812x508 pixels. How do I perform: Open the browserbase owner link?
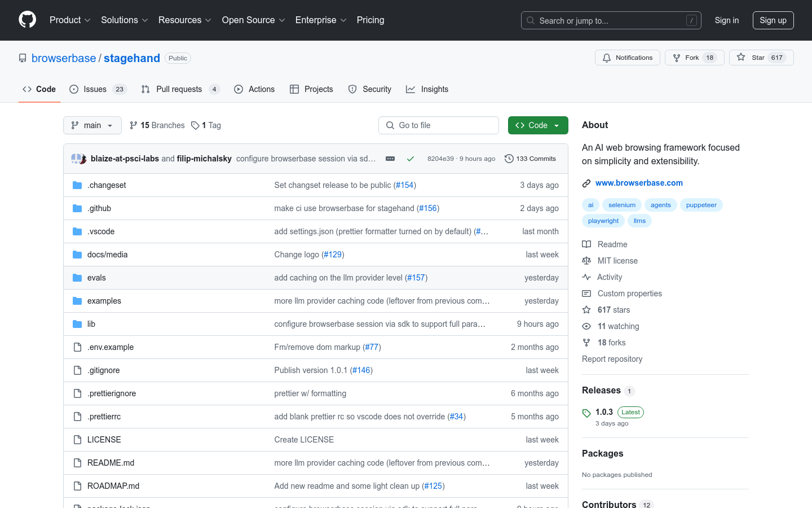tap(64, 58)
